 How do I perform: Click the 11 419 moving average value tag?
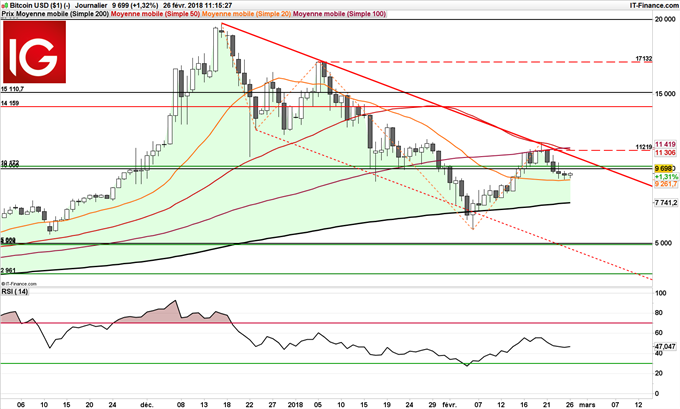tap(665, 144)
